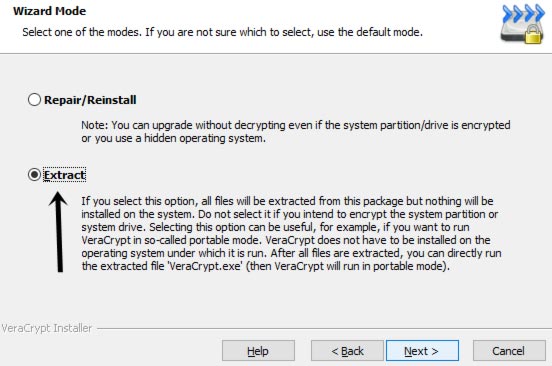The width and height of the screenshot is (552, 366).
Task: Click the Wizard Mode heading
Action: (50, 11)
